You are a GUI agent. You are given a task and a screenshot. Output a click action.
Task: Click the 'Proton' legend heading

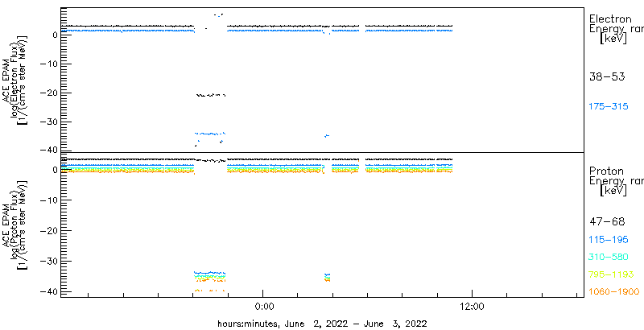click(x=606, y=171)
